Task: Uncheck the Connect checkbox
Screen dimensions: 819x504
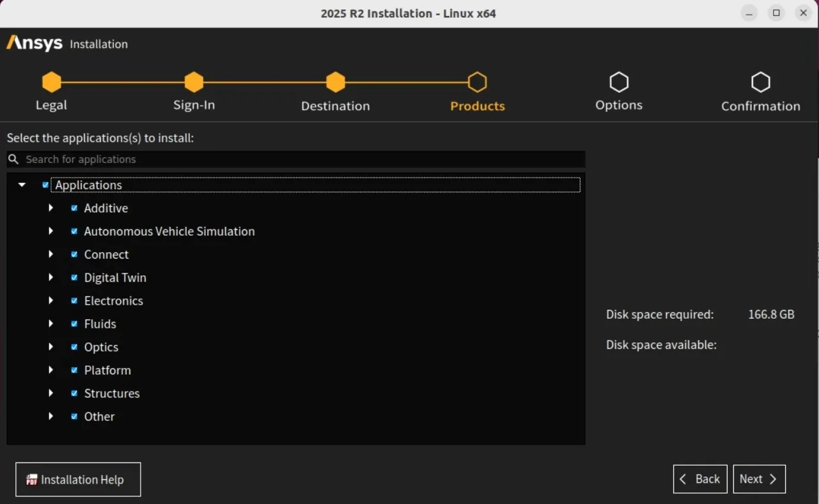Action: click(x=74, y=254)
